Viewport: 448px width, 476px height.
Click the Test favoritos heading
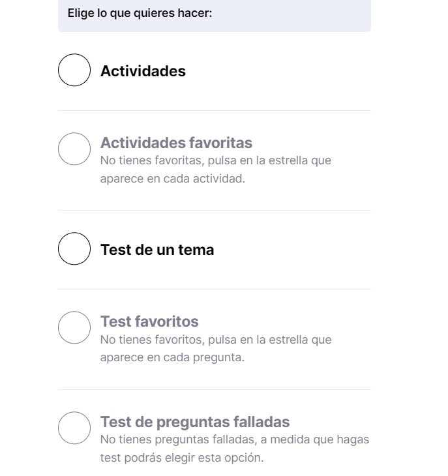[x=149, y=321]
